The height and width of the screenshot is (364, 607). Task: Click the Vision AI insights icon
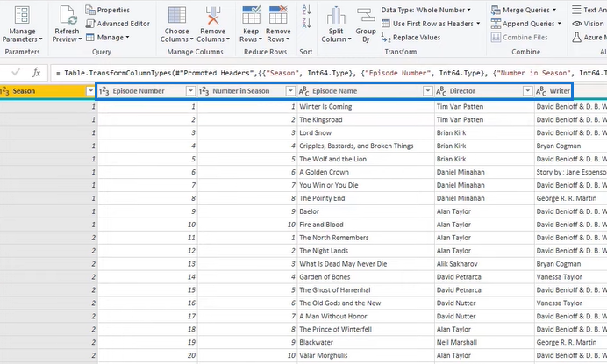(x=577, y=24)
